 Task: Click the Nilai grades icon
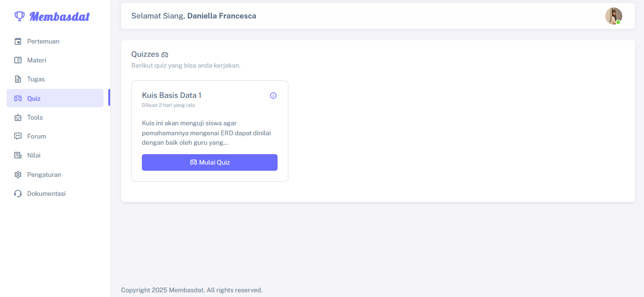tap(18, 155)
